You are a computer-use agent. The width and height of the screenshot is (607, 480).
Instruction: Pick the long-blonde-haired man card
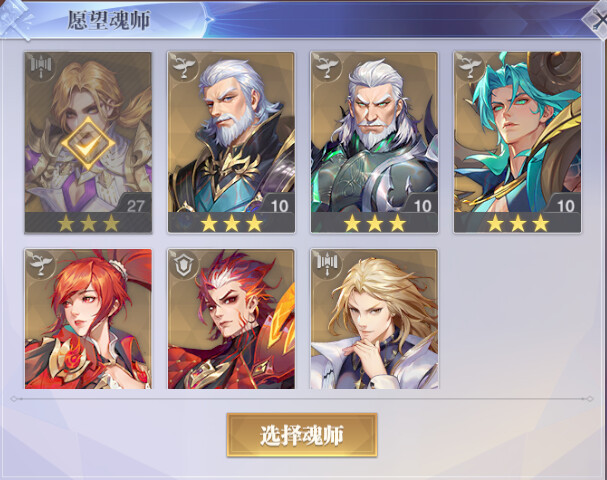pos(374,319)
